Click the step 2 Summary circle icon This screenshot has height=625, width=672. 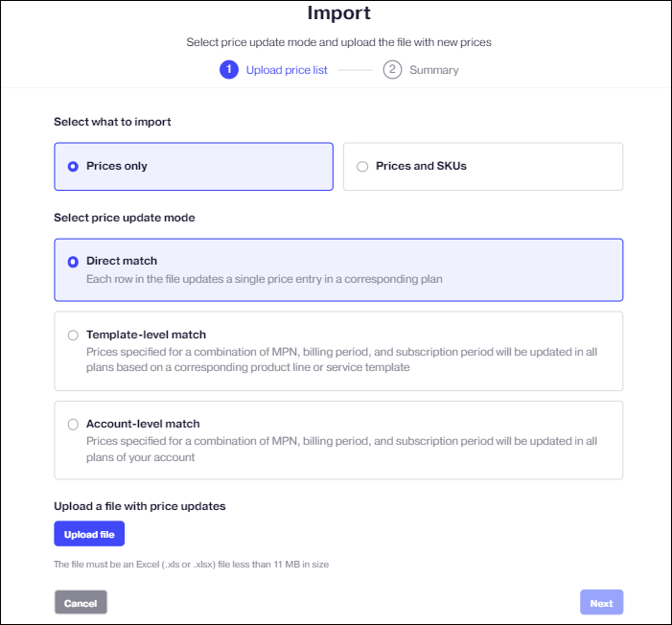coord(392,69)
